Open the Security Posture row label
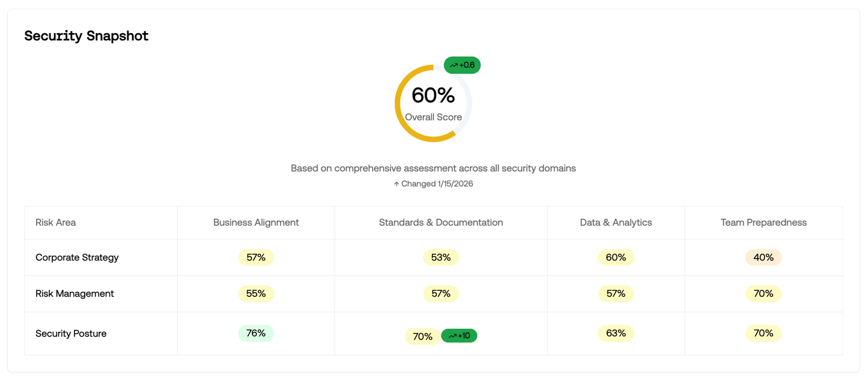 [x=71, y=334]
